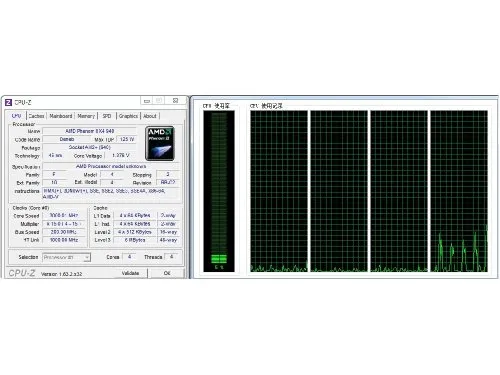Click the disabled maximize button of CPU-Z
This screenshot has height=375, width=500.
click(x=159, y=101)
